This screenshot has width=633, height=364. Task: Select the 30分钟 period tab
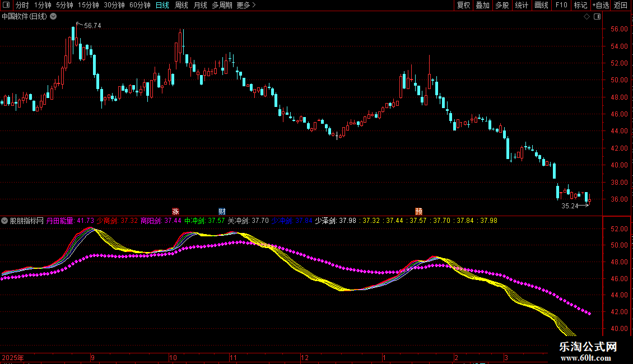coord(114,5)
